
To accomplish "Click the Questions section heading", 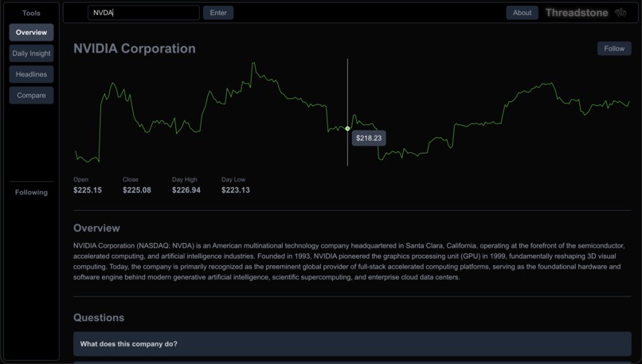I will pyautogui.click(x=99, y=318).
